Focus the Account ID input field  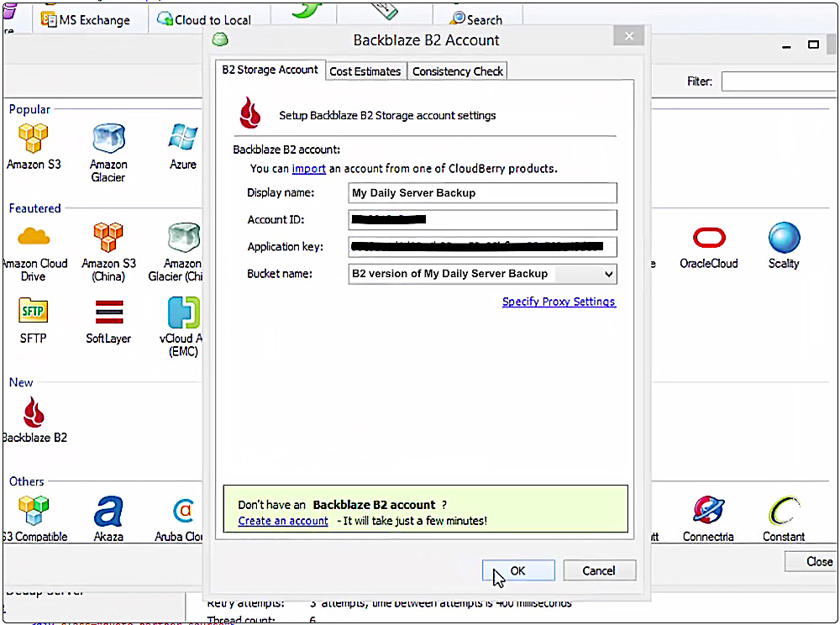[482, 219]
